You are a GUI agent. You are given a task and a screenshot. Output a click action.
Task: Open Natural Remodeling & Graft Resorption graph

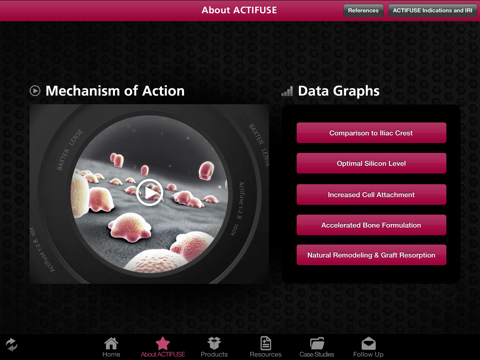pyautogui.click(x=371, y=255)
